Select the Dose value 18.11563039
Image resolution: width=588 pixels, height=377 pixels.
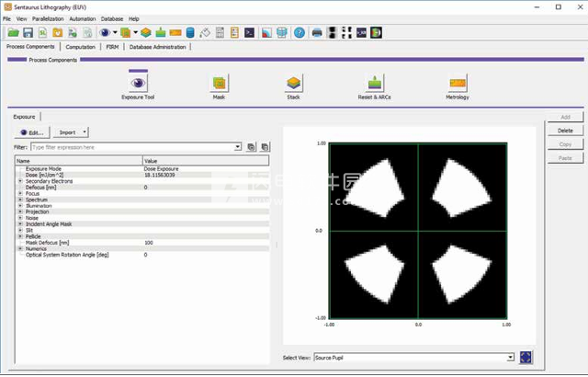[x=159, y=175]
